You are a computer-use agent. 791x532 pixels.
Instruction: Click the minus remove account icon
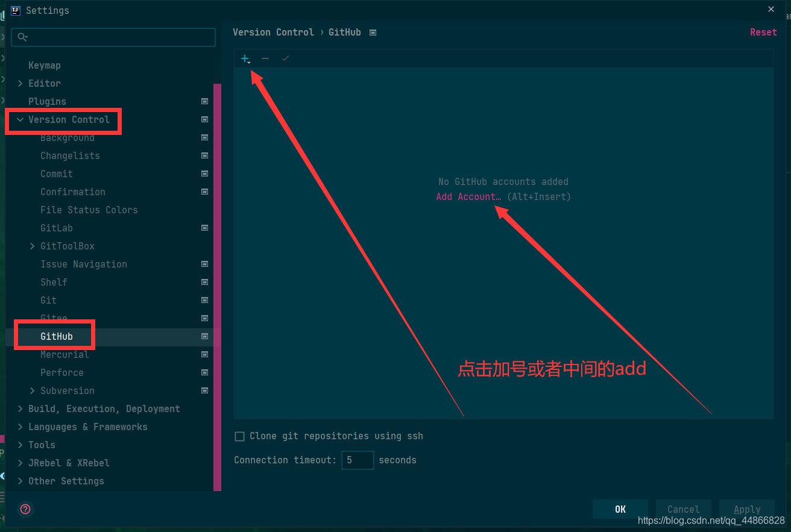pyautogui.click(x=265, y=58)
